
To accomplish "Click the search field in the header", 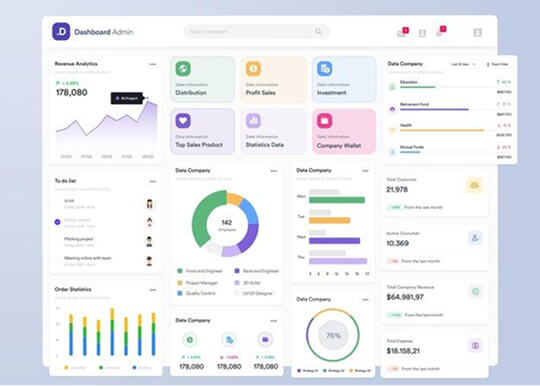I will [257, 31].
